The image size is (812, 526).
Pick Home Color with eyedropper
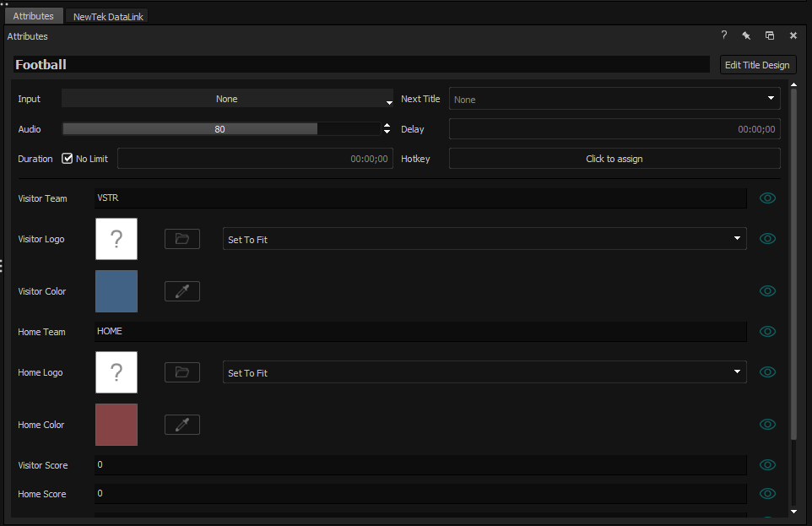point(181,425)
